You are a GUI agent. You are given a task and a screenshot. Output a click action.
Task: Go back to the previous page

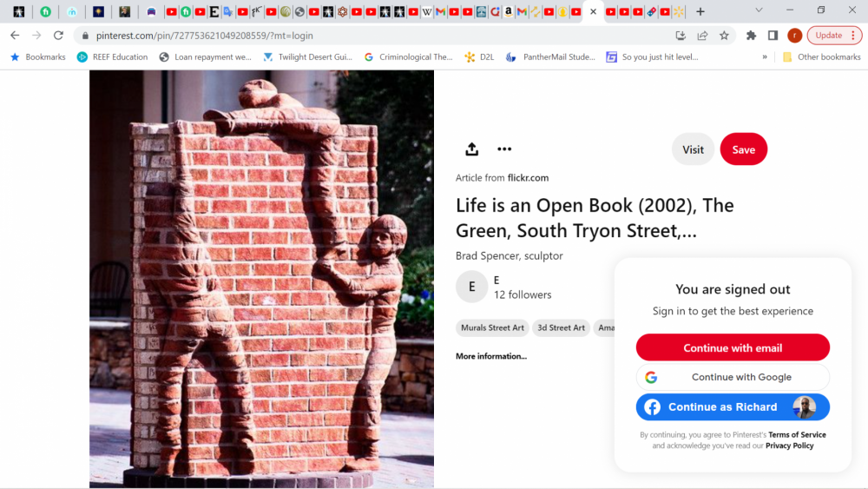[x=15, y=36]
